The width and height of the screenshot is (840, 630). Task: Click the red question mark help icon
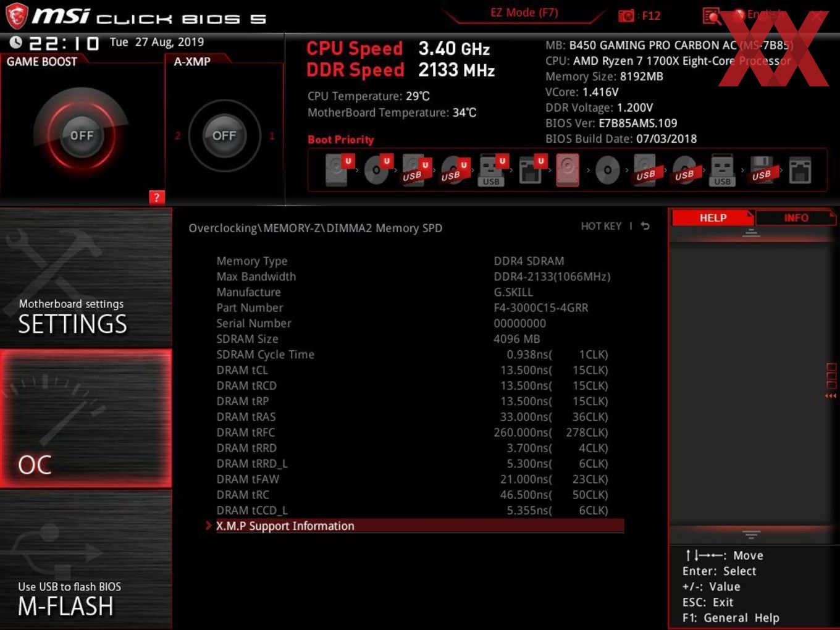(156, 197)
